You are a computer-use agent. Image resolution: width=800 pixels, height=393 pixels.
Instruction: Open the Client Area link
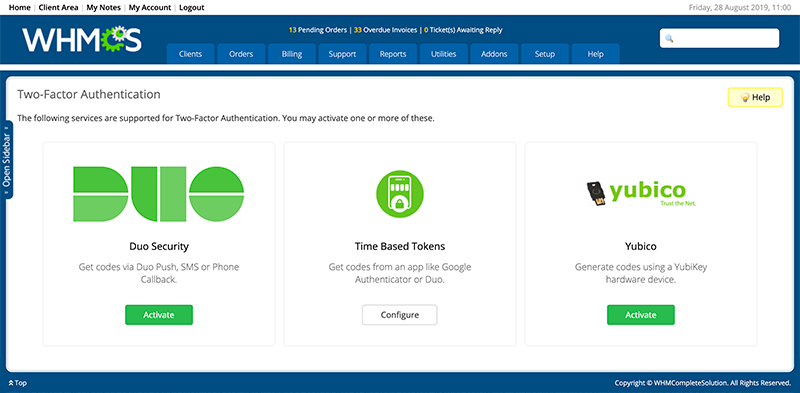click(x=58, y=8)
